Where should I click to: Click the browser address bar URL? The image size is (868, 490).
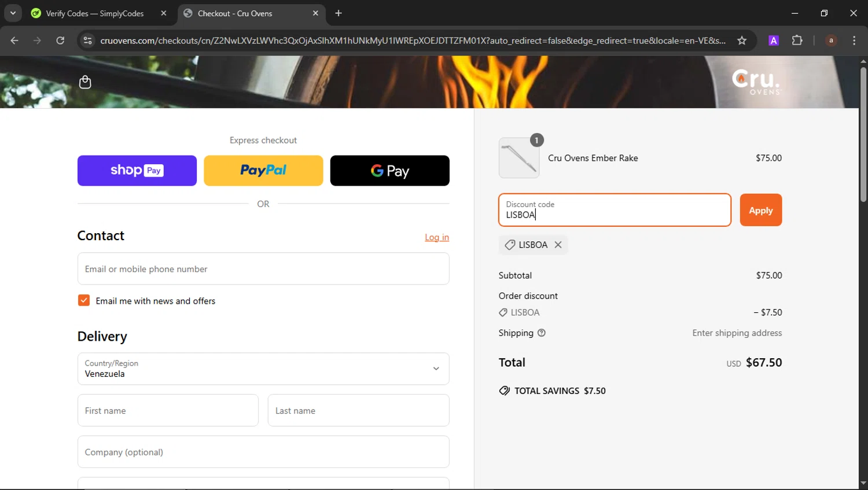click(x=413, y=40)
